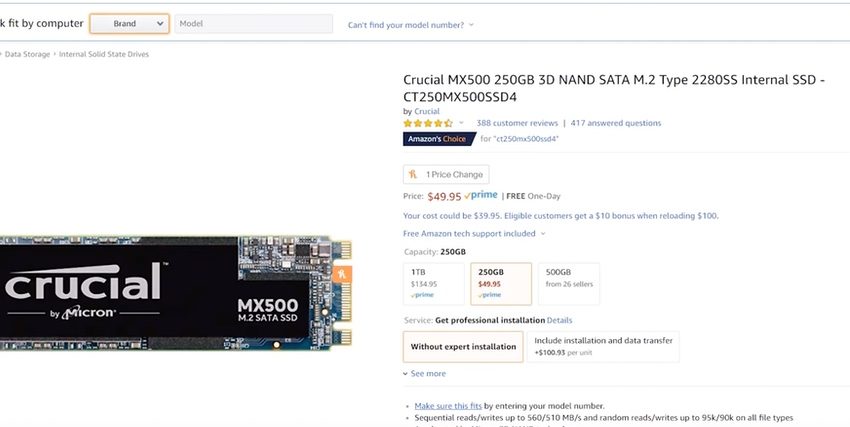
Task: Expand See more options
Action: pos(425,374)
